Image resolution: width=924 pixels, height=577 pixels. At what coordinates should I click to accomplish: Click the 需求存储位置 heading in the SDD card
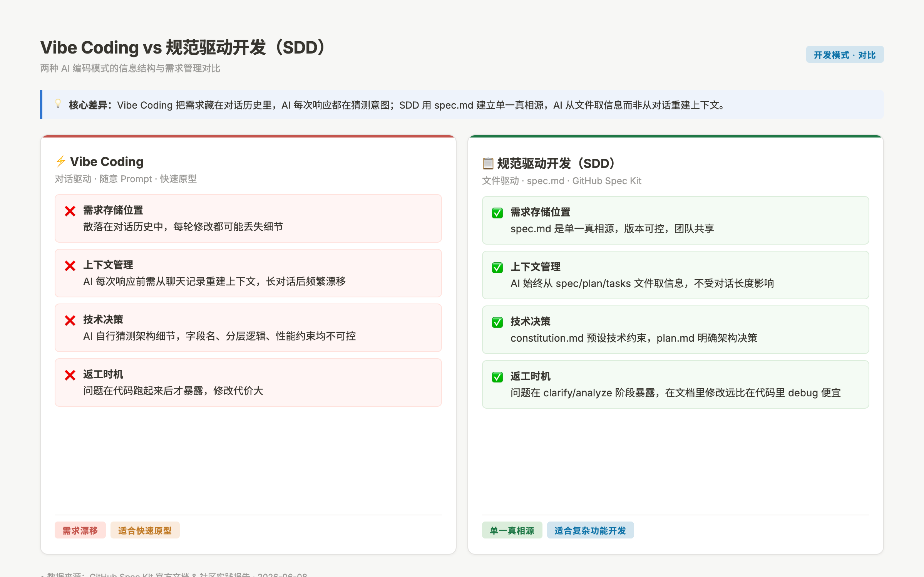coord(540,212)
